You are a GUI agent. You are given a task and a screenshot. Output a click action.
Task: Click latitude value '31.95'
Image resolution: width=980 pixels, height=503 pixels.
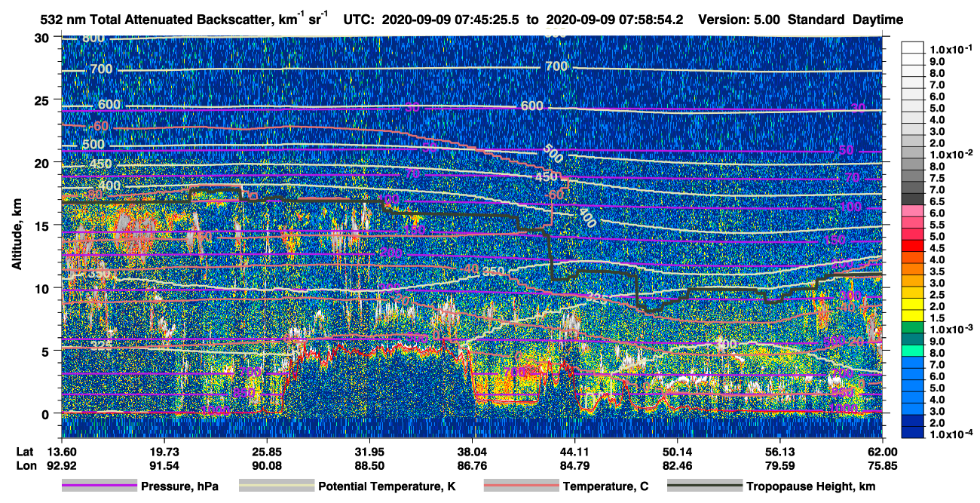coord(369,451)
